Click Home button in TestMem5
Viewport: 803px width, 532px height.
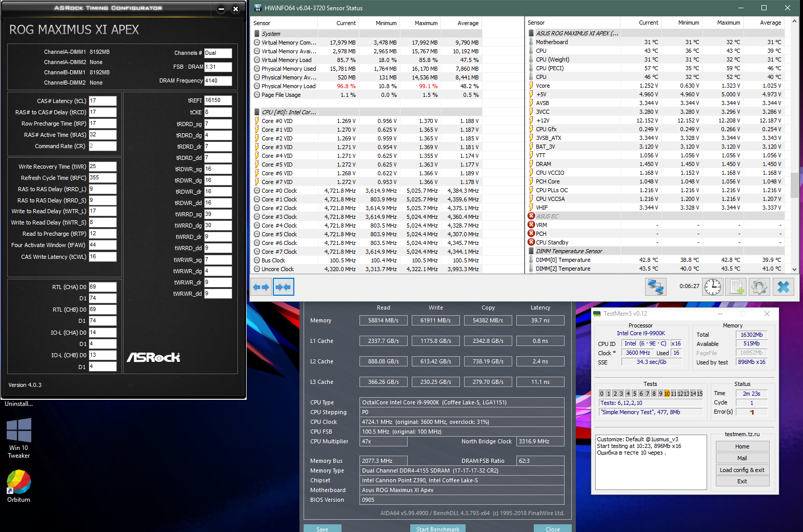742,446
